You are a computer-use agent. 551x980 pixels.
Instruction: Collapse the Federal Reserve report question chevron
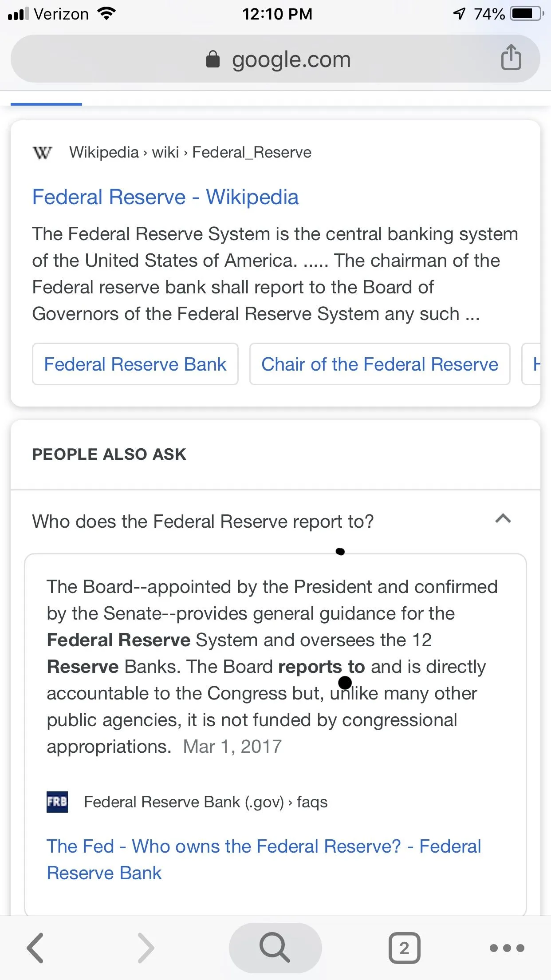503,519
